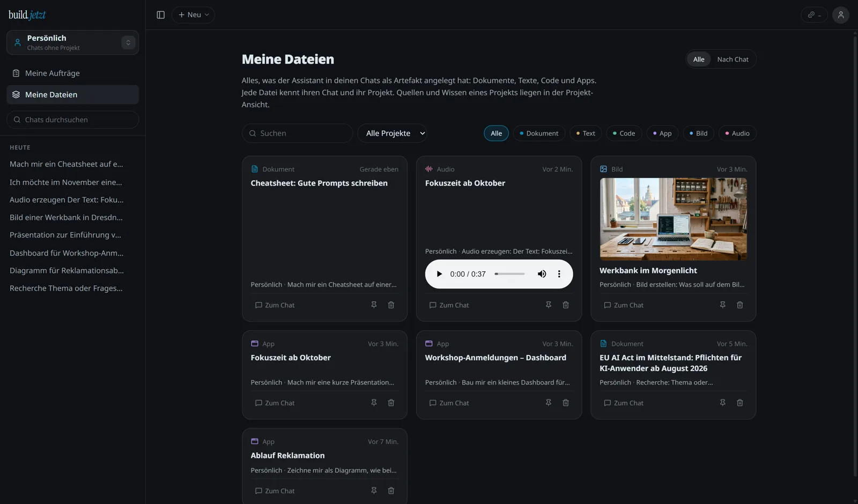This screenshot has height=504, width=858.
Task: Open the user profile avatar icon
Action: point(840,15)
